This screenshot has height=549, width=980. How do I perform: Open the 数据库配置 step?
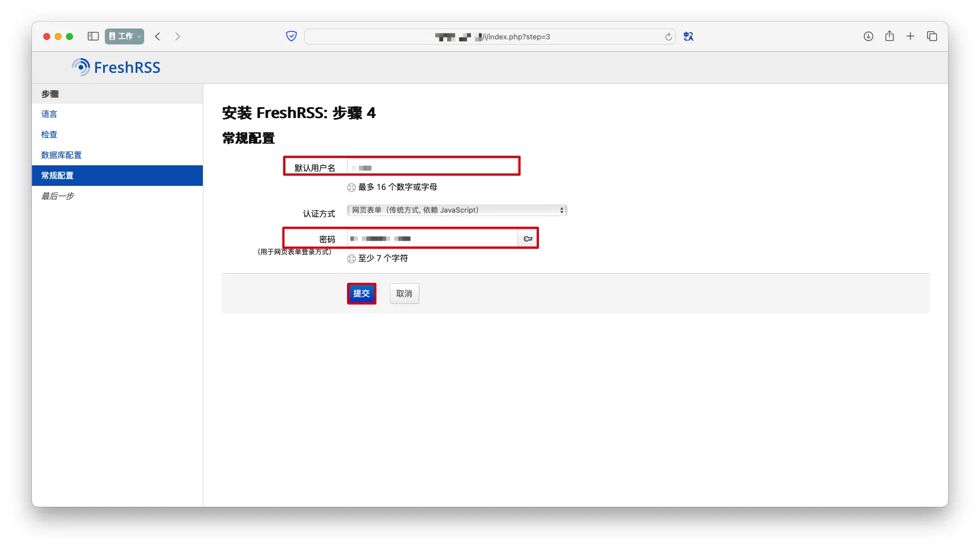tap(61, 155)
